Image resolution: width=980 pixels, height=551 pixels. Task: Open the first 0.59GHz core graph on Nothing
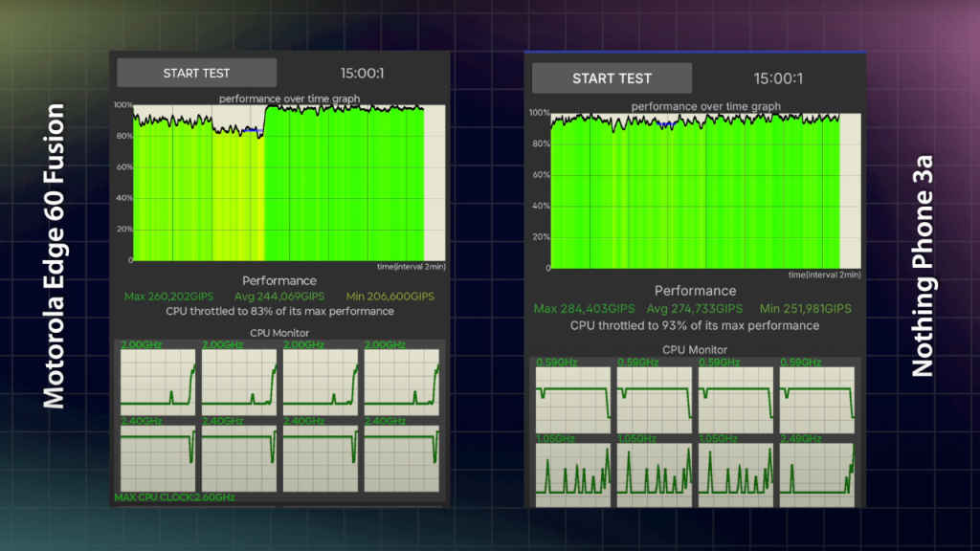point(573,400)
